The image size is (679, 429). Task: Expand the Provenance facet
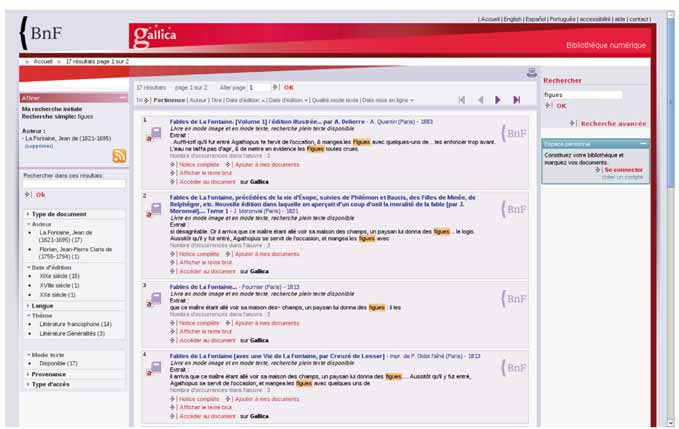(47, 374)
